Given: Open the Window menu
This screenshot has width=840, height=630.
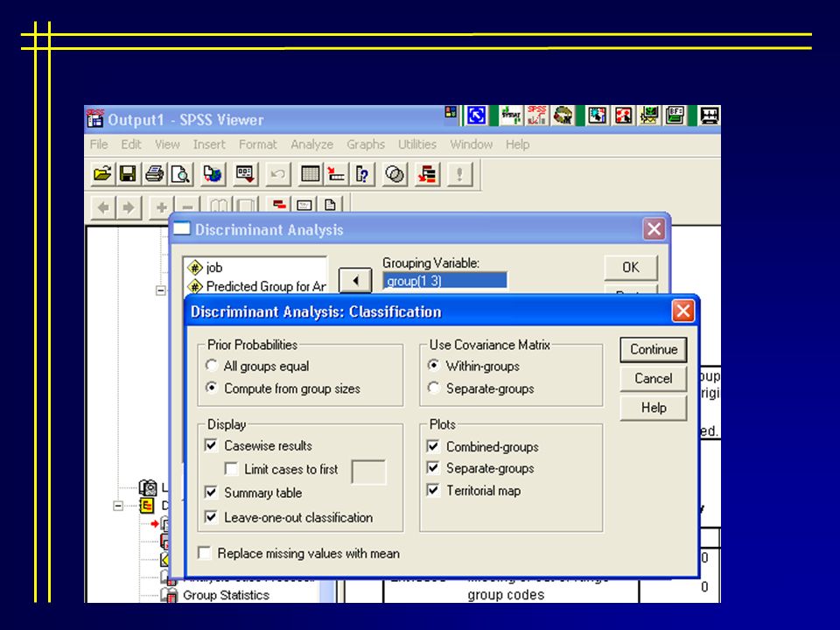Looking at the screenshot, I should 471,144.
